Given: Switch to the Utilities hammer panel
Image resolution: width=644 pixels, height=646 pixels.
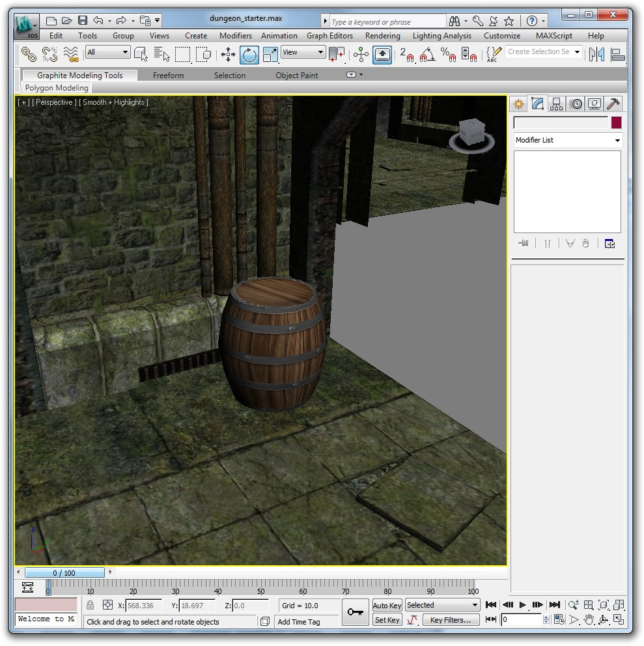Looking at the screenshot, I should [613, 104].
